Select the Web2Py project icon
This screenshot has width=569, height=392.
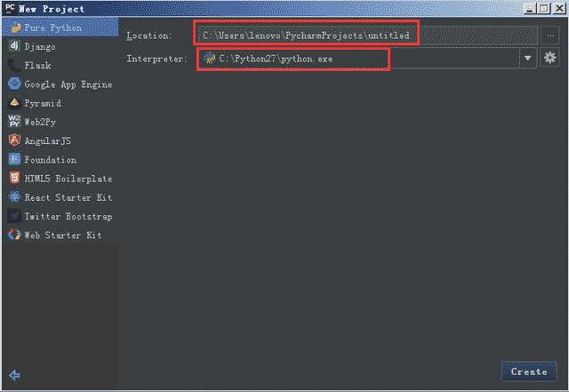click(14, 122)
